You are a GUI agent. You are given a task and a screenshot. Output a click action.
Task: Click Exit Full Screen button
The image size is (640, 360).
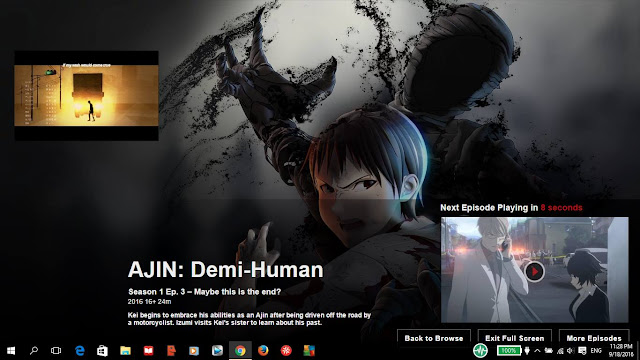(x=514, y=338)
